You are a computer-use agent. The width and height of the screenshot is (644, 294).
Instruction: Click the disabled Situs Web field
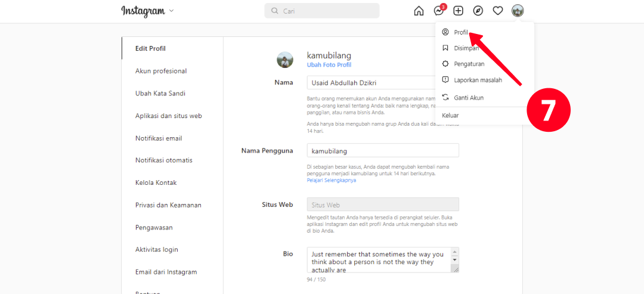[x=383, y=204]
